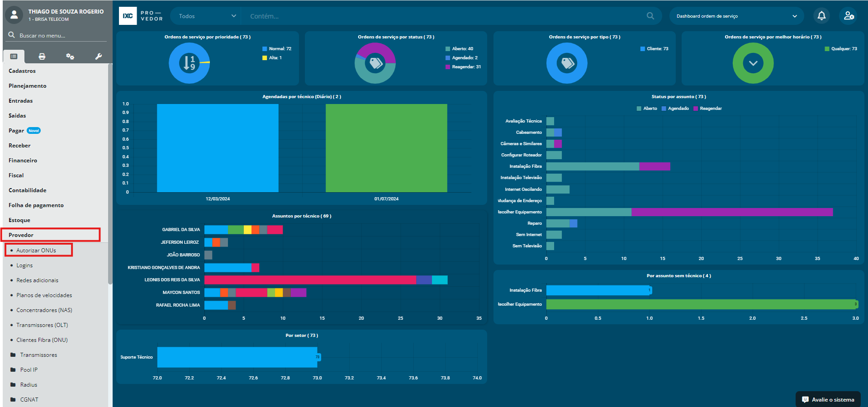Image resolution: width=868 pixels, height=407 pixels.
Task: Open the Financeiro menu
Action: click(23, 161)
